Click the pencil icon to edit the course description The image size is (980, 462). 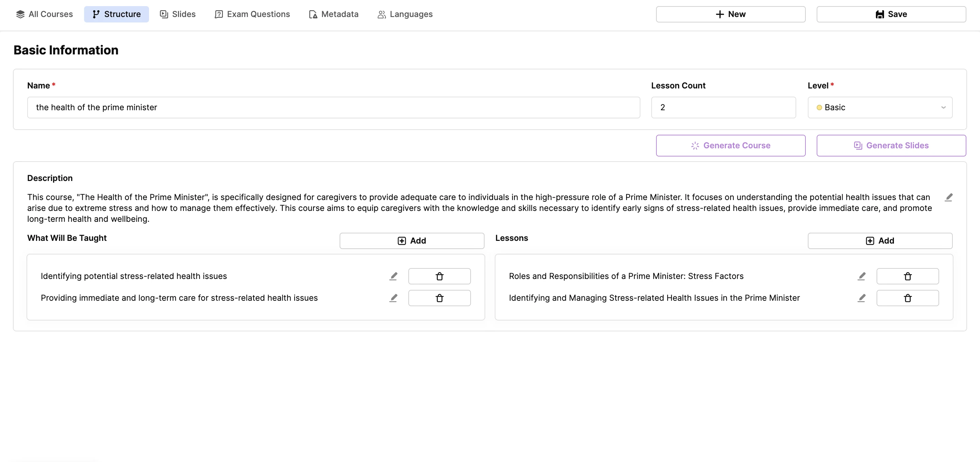click(x=949, y=197)
